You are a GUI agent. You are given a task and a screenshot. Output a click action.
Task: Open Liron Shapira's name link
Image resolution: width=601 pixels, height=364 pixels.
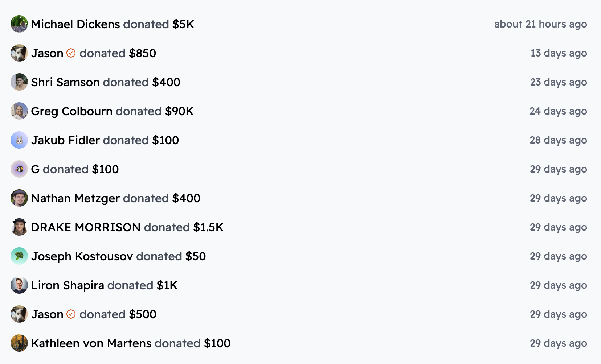click(x=68, y=285)
